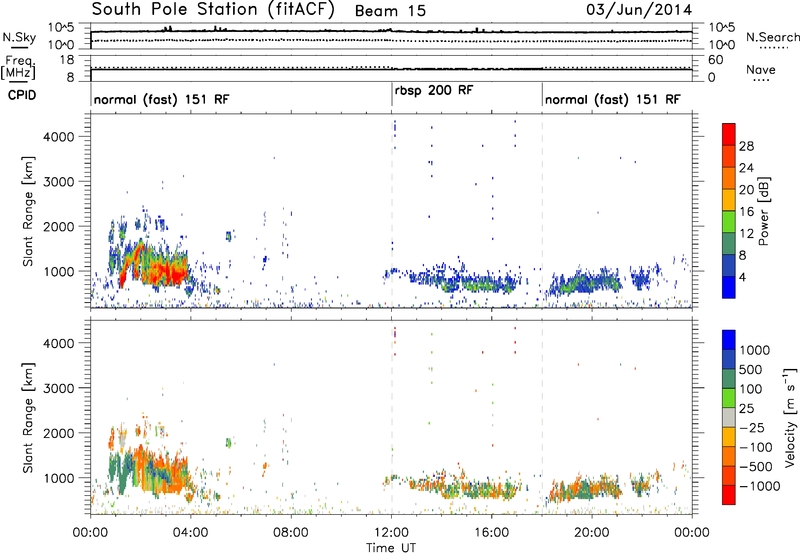Select the "16:00" time tick label
Screen dimensions: 800x554
coord(491,533)
